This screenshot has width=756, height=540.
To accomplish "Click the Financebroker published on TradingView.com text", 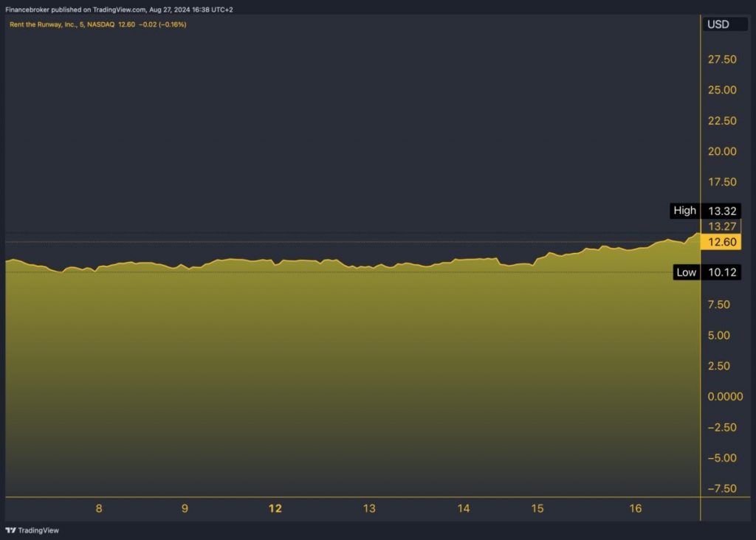I will [75, 10].
